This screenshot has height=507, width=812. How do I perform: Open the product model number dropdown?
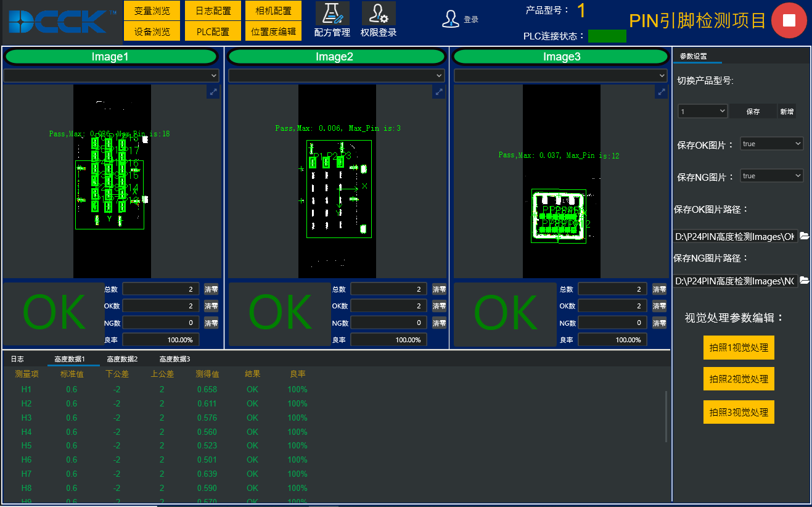(703, 112)
